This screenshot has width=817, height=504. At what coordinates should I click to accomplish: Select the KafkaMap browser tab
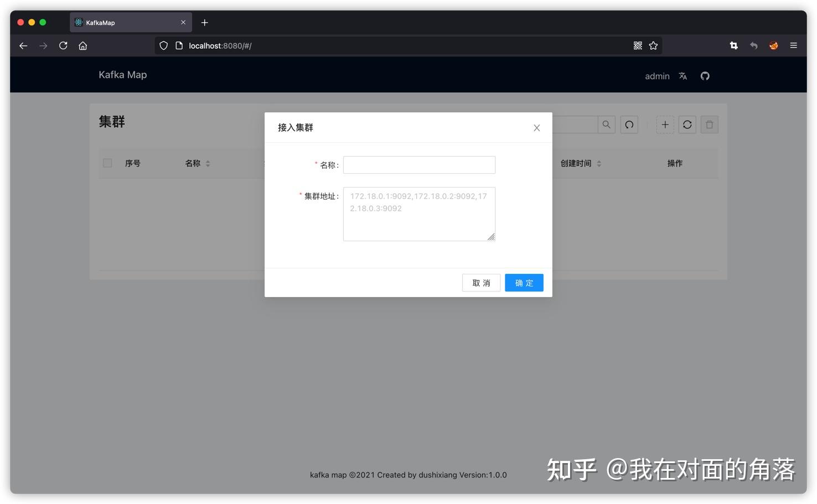131,23
